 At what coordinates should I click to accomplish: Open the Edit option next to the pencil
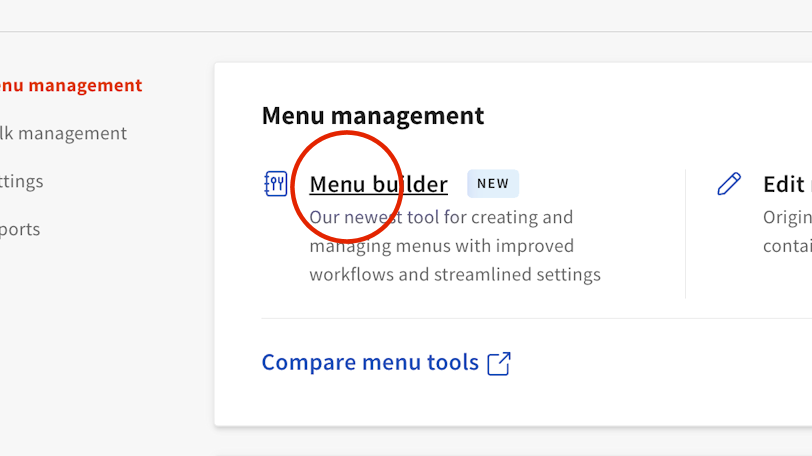pos(785,184)
